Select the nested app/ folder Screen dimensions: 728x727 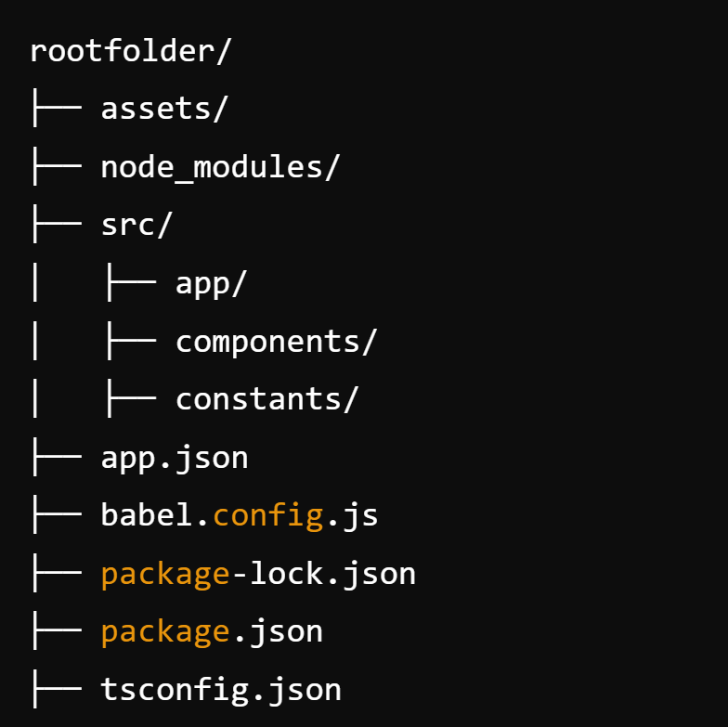[211, 283]
